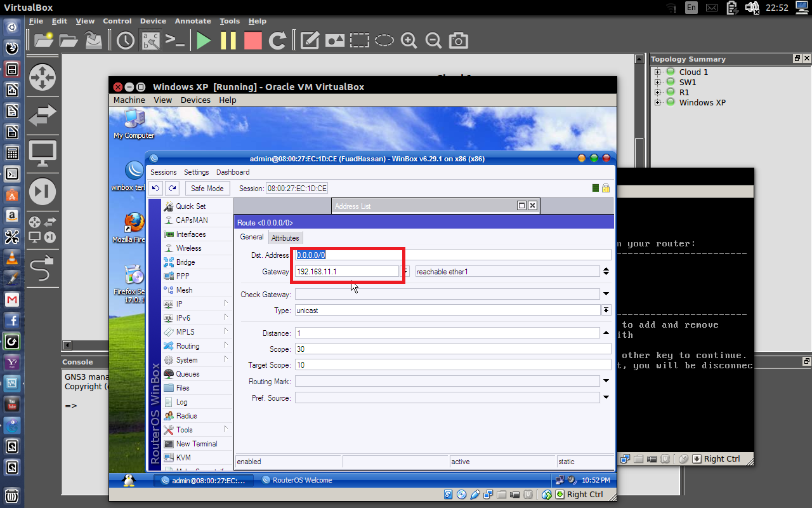Expand R1 node in Topology Summary

(658, 92)
